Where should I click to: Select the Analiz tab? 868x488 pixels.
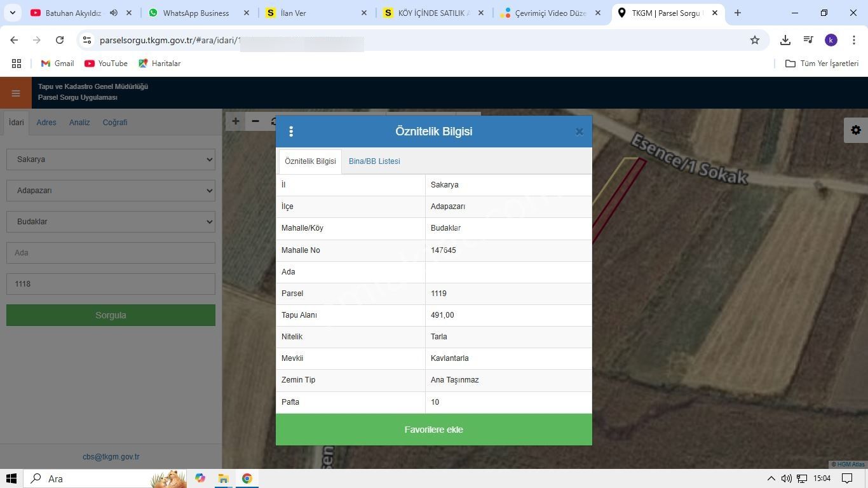(79, 123)
